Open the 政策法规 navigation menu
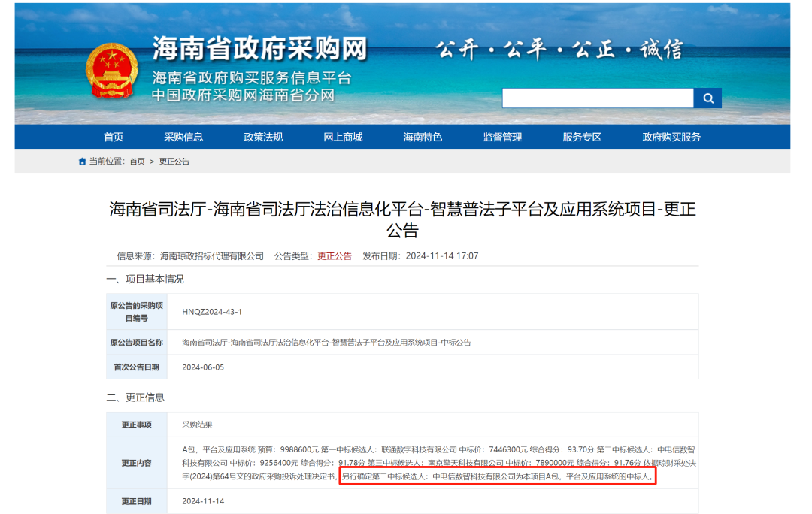 coord(263,138)
